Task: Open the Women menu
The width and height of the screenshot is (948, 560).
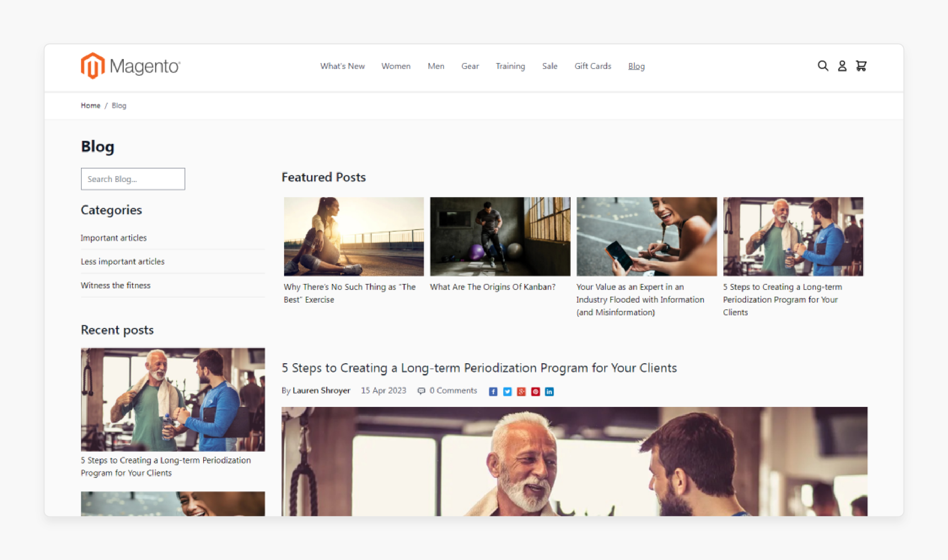Action: pos(396,66)
